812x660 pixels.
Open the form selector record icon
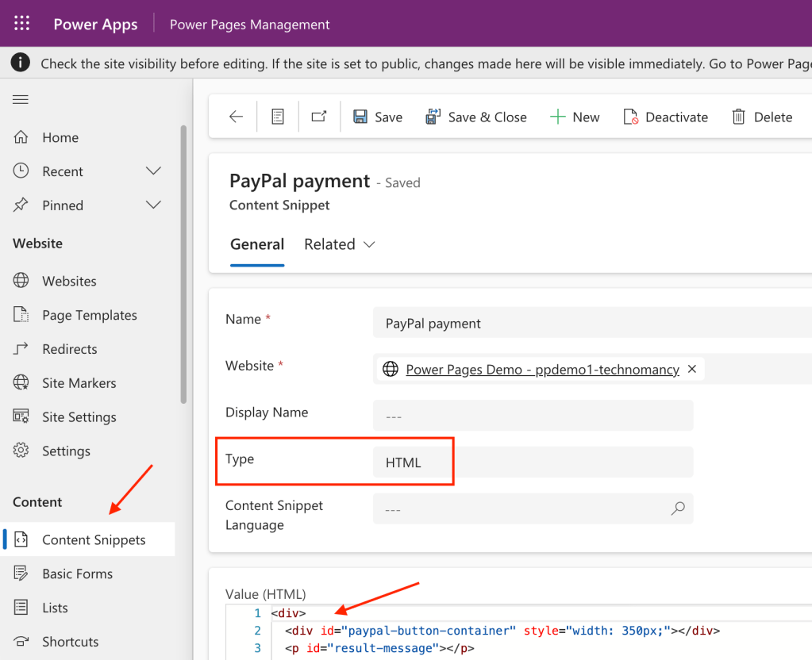tap(278, 117)
